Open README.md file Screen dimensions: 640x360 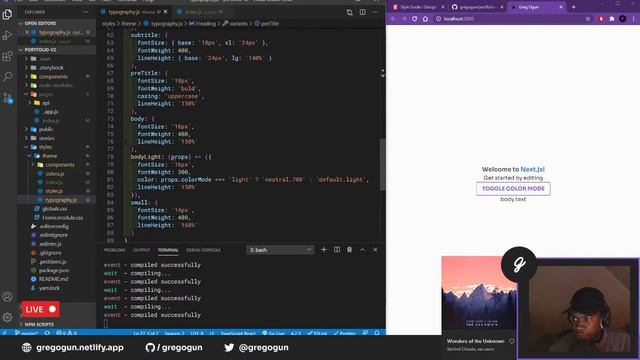(53, 279)
